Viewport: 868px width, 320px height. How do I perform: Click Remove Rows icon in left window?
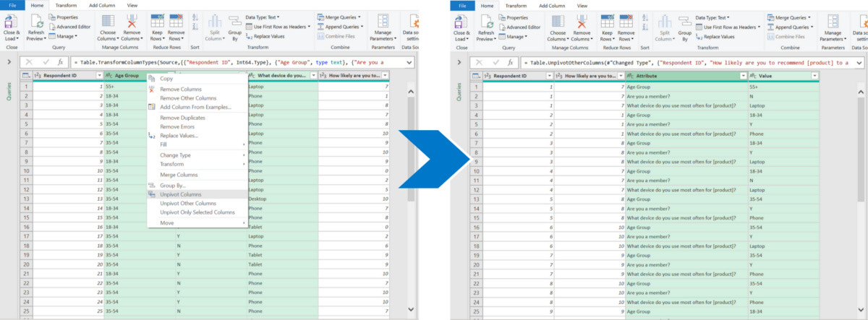click(176, 21)
